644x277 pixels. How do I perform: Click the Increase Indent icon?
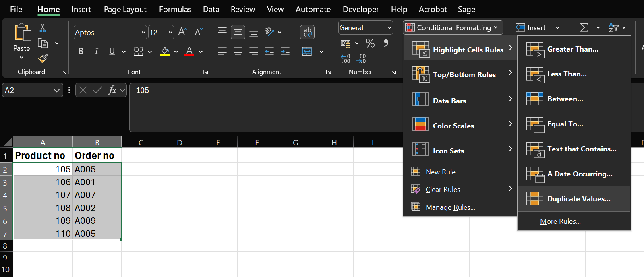285,51
